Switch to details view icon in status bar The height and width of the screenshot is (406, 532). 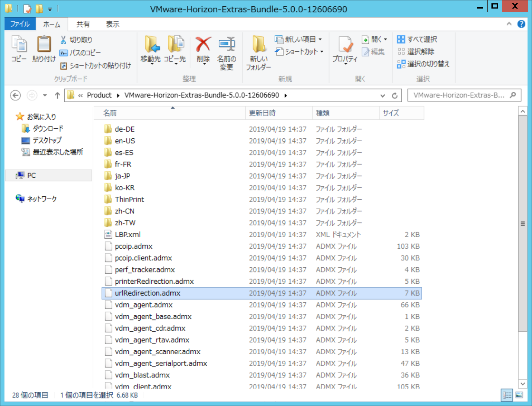point(507,395)
